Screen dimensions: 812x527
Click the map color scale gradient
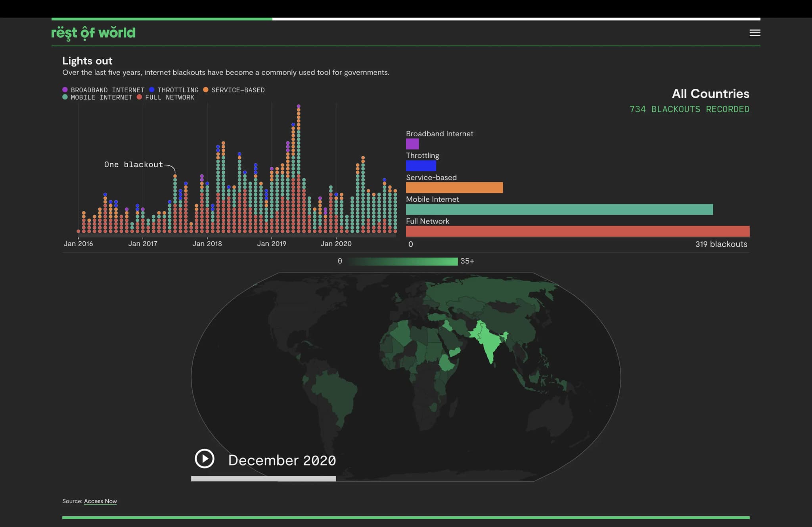[x=402, y=261]
